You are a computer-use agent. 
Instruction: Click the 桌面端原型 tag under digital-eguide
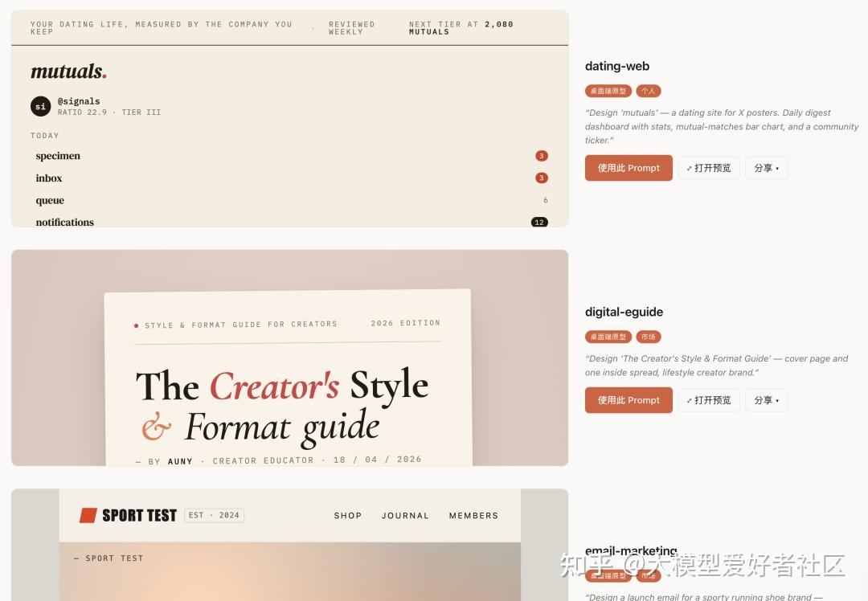[x=608, y=337]
